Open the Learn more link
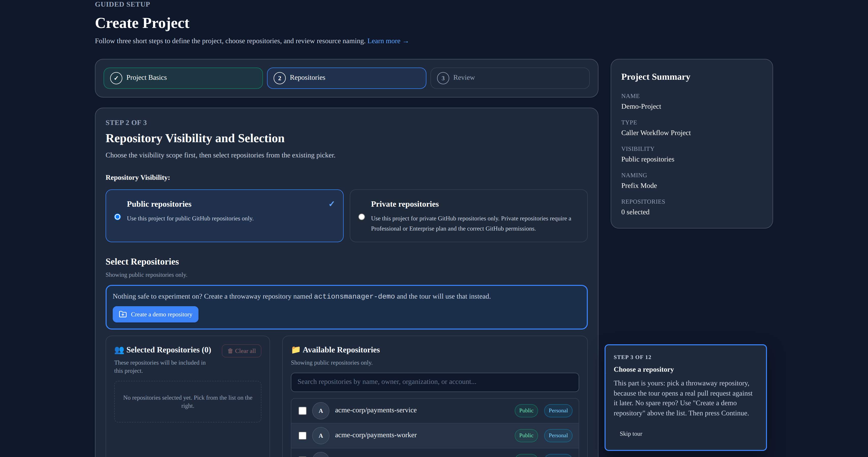 tap(388, 41)
